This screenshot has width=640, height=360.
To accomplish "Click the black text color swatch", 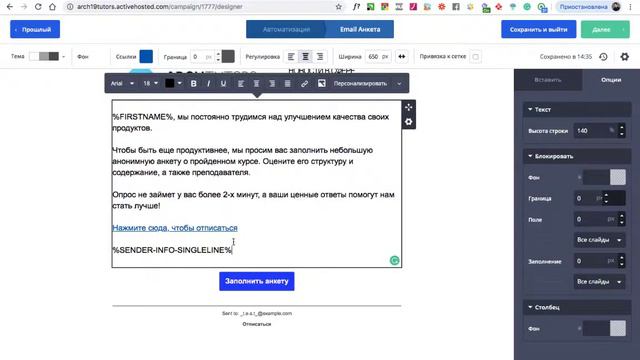I will tap(170, 84).
